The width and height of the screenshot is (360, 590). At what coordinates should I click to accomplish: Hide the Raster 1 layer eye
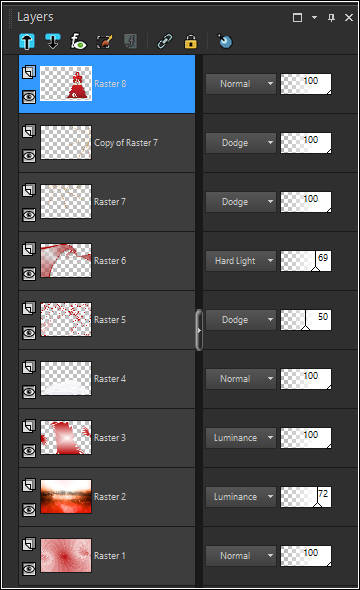tap(29, 569)
